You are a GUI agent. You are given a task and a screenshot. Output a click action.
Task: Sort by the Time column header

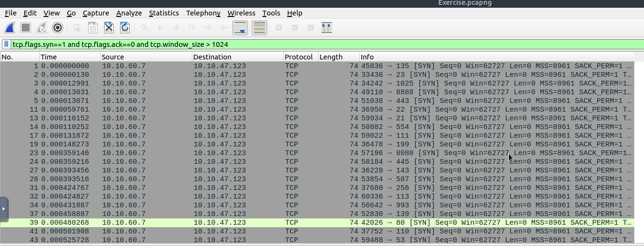pyautogui.click(x=70, y=57)
